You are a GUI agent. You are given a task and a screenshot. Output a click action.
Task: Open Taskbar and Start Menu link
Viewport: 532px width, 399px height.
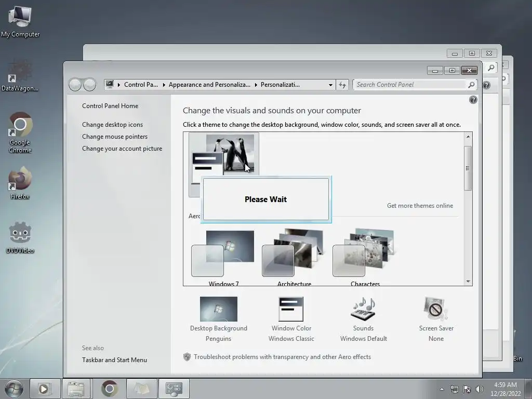pyautogui.click(x=114, y=360)
